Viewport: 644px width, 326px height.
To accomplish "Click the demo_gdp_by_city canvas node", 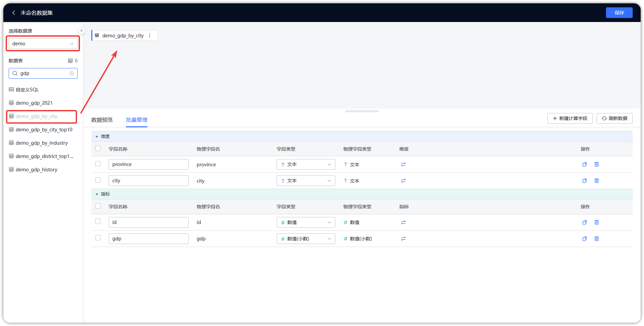I will click(x=124, y=35).
